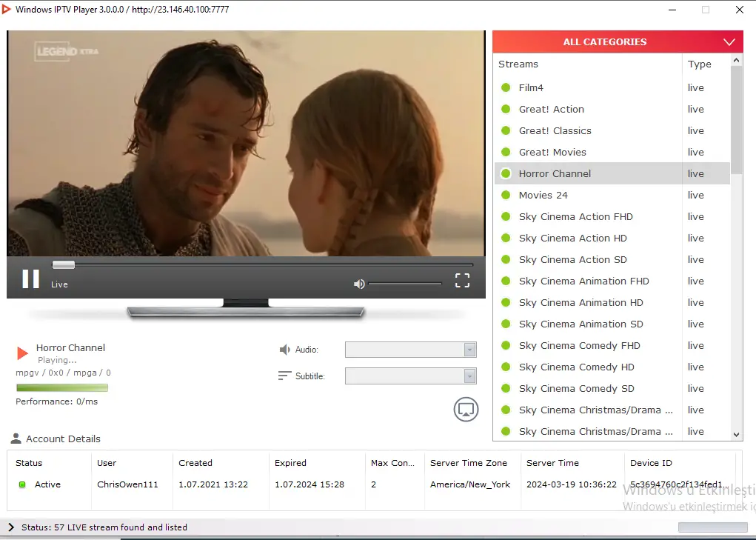Pause the live stream playback
This screenshot has width=756, height=540.
(31, 279)
